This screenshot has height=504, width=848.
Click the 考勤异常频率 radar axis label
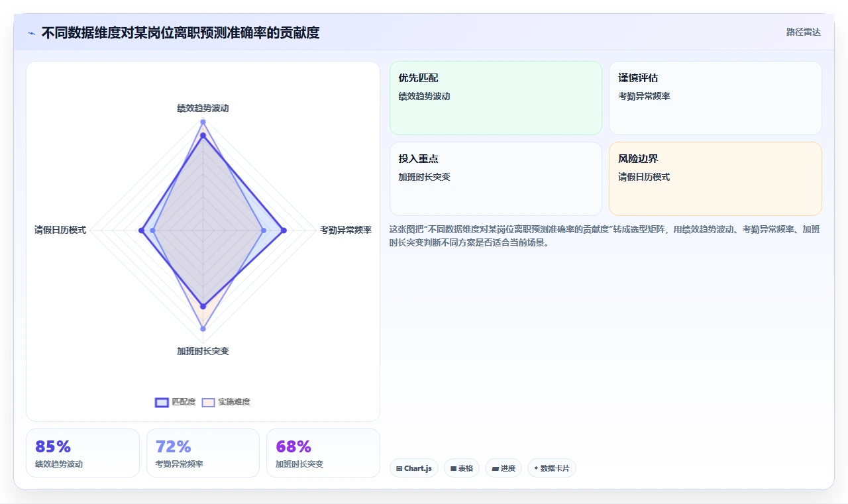pyautogui.click(x=346, y=230)
